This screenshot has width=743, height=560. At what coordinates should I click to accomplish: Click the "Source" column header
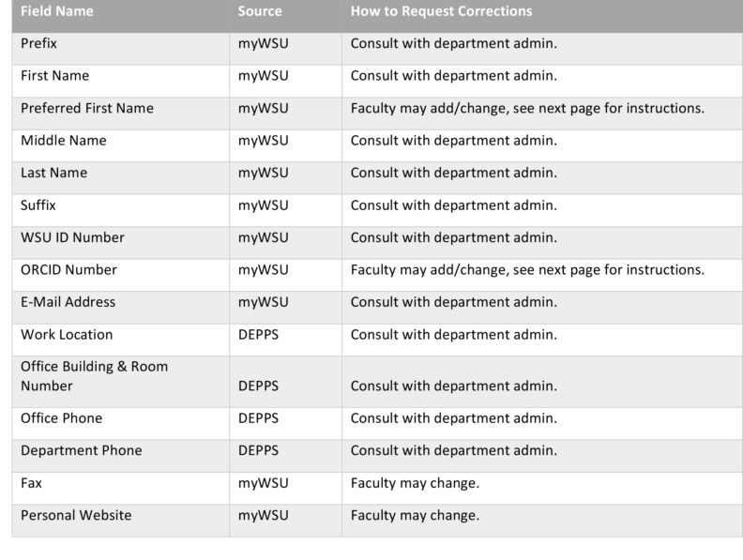[x=260, y=12]
